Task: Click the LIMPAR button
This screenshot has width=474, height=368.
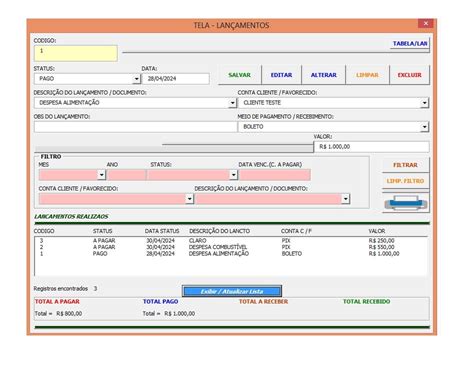Action: coord(367,75)
